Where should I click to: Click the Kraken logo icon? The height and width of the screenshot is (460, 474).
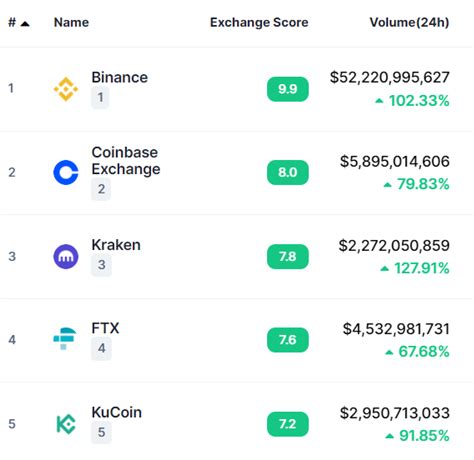point(66,256)
